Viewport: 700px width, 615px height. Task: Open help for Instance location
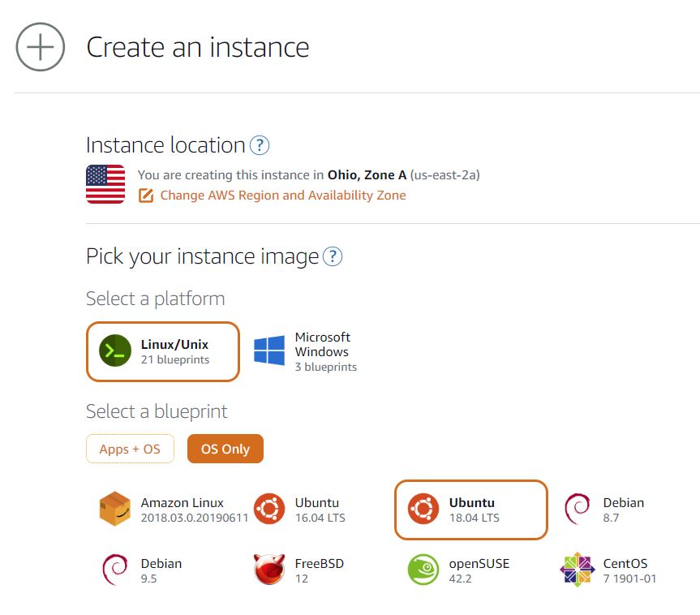pyautogui.click(x=260, y=145)
